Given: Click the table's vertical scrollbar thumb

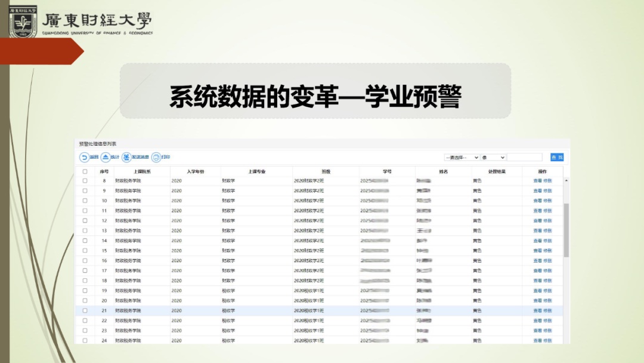Looking at the screenshot, I should point(566,230).
